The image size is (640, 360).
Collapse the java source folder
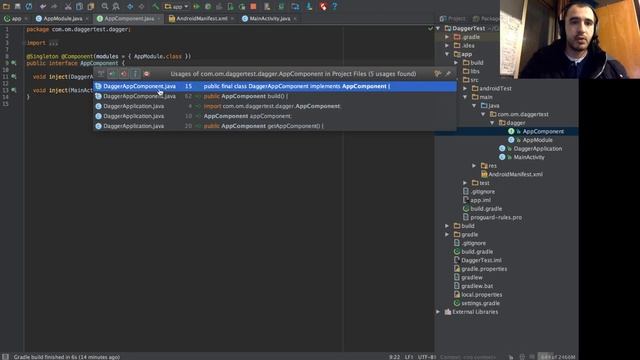(x=474, y=106)
